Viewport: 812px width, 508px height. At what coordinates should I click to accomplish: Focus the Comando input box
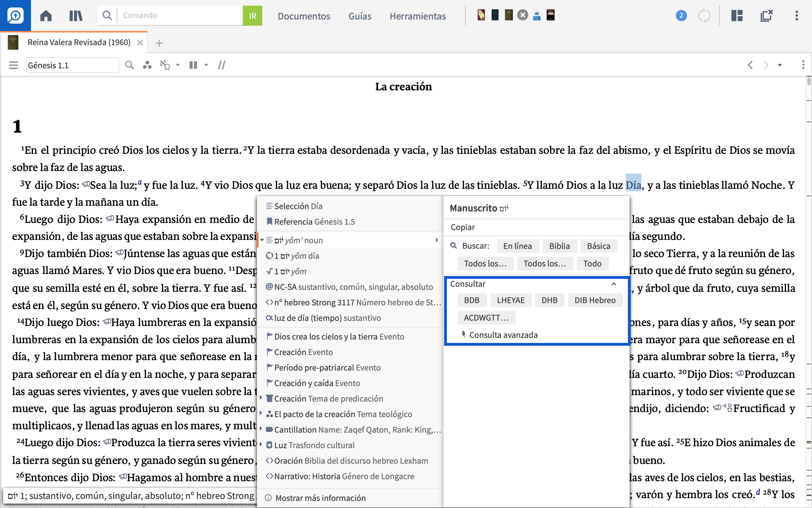(x=180, y=16)
